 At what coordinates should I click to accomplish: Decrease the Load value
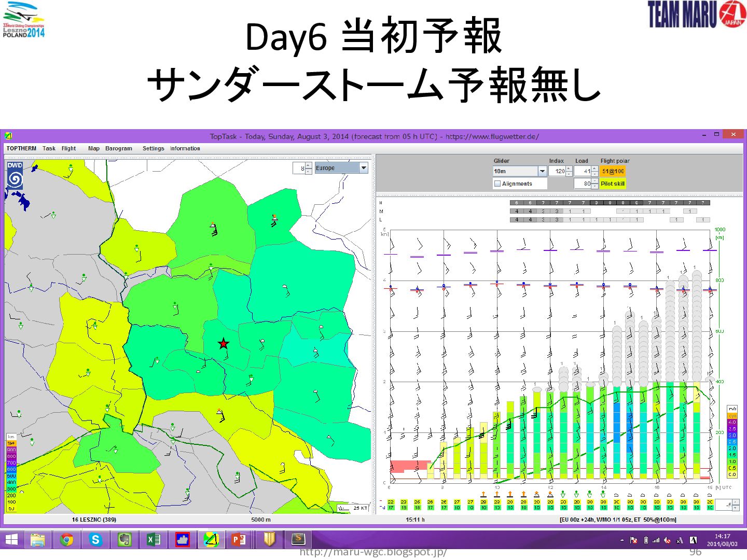[x=594, y=174]
